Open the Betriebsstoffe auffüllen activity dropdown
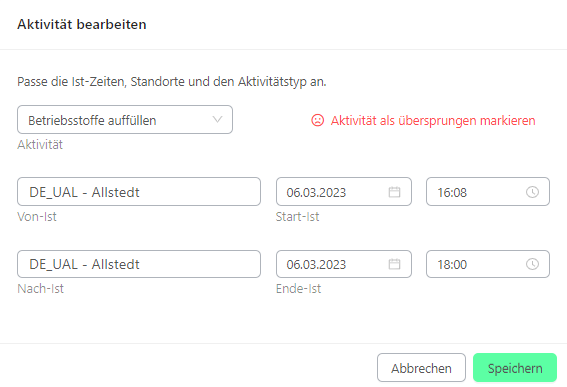This screenshot has width=567, height=387. [125, 120]
